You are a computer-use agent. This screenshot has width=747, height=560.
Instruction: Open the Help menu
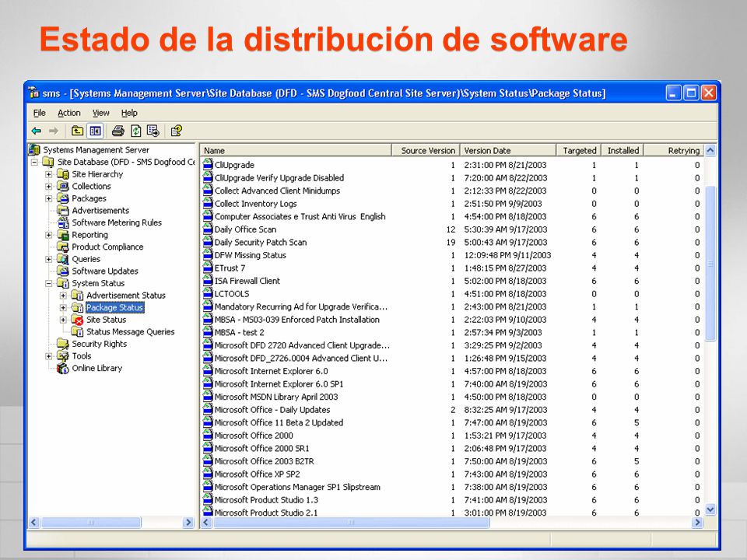coord(129,113)
